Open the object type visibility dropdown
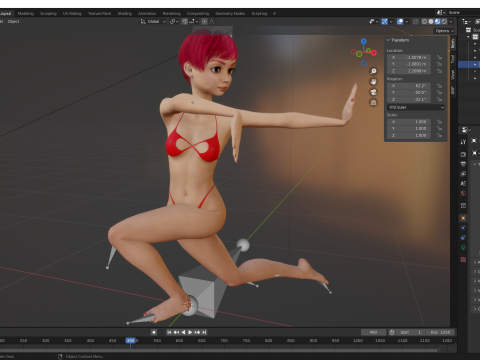 (x=374, y=22)
